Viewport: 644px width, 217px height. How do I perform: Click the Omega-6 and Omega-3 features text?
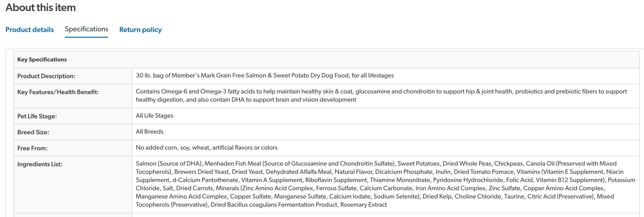[x=381, y=96]
